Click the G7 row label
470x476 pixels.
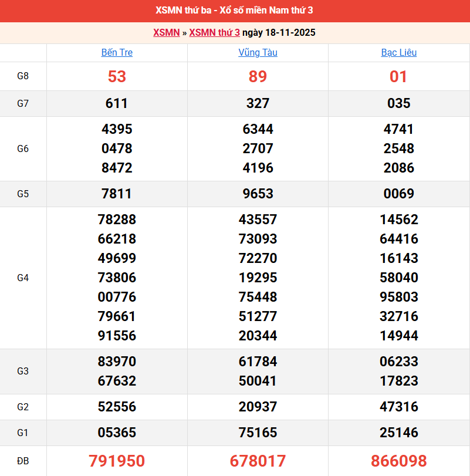[23, 104]
